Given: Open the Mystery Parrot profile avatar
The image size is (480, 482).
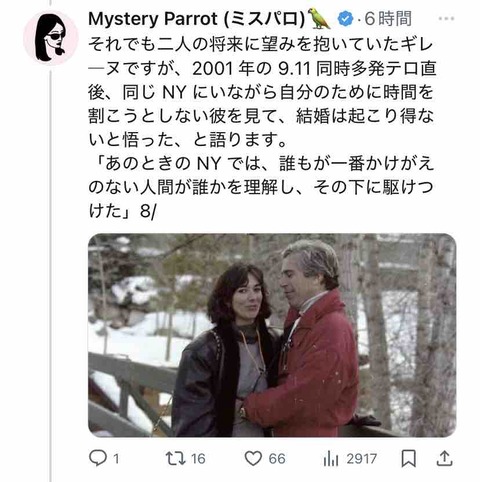Looking at the screenshot, I should pos(50,37).
